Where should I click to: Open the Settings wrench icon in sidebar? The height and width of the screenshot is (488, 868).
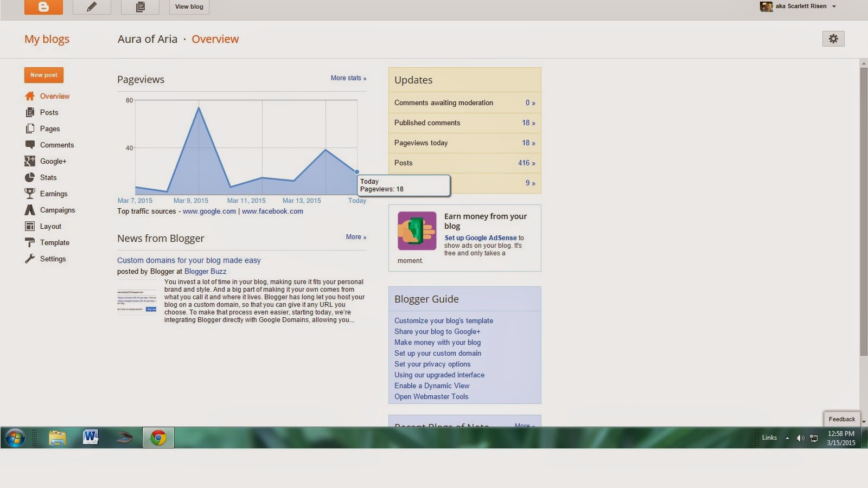click(x=30, y=259)
